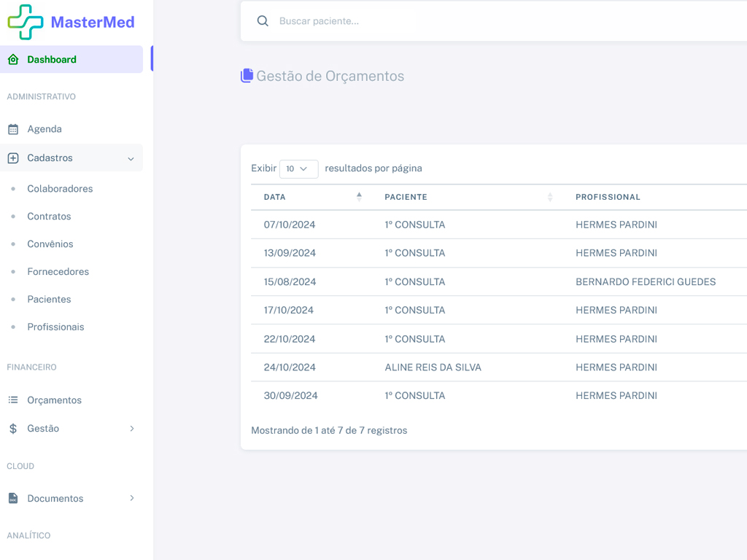Click the Gestão dollar sign icon
Screen dimensions: 747x560
[13, 429]
